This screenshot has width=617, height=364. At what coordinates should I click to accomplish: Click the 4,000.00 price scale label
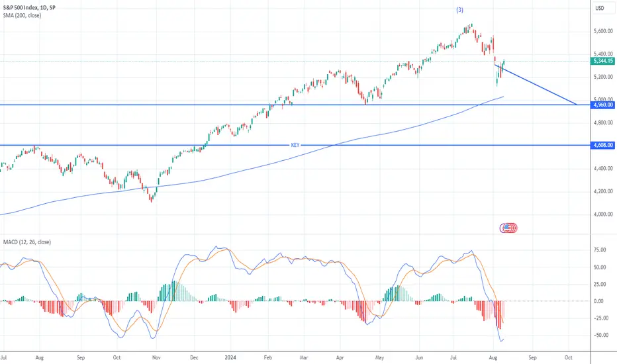click(603, 214)
